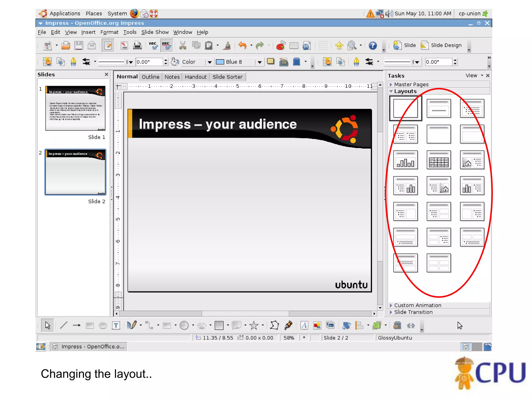Toggle Extrusion on/off icon

click(x=397, y=325)
